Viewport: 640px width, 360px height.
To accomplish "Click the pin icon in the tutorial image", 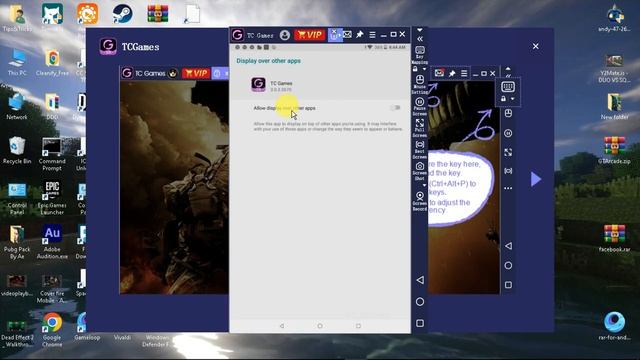I will (452, 73).
